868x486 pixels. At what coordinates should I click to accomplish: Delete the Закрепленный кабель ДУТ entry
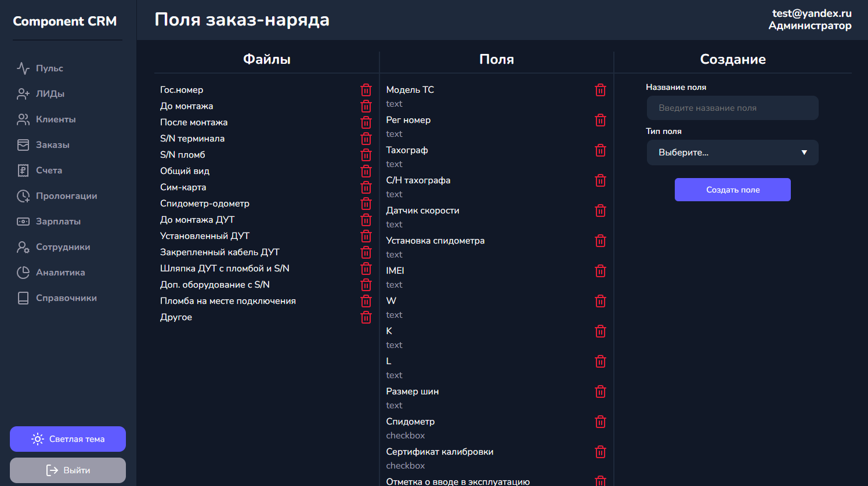point(366,252)
